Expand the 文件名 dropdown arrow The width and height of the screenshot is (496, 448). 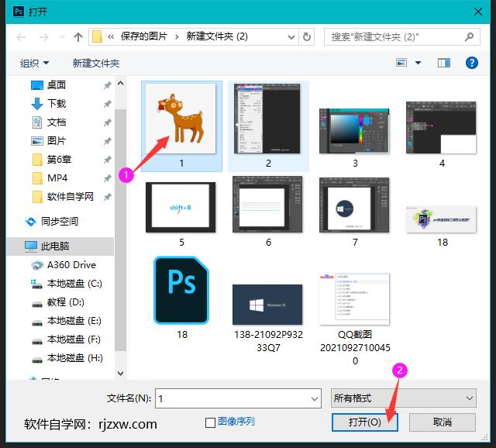315,398
